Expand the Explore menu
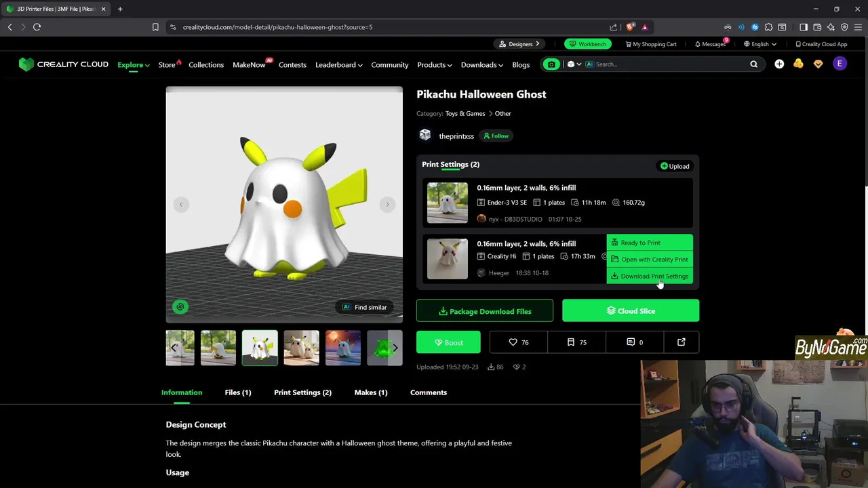Screen dimensions: 868x488 [134, 65]
